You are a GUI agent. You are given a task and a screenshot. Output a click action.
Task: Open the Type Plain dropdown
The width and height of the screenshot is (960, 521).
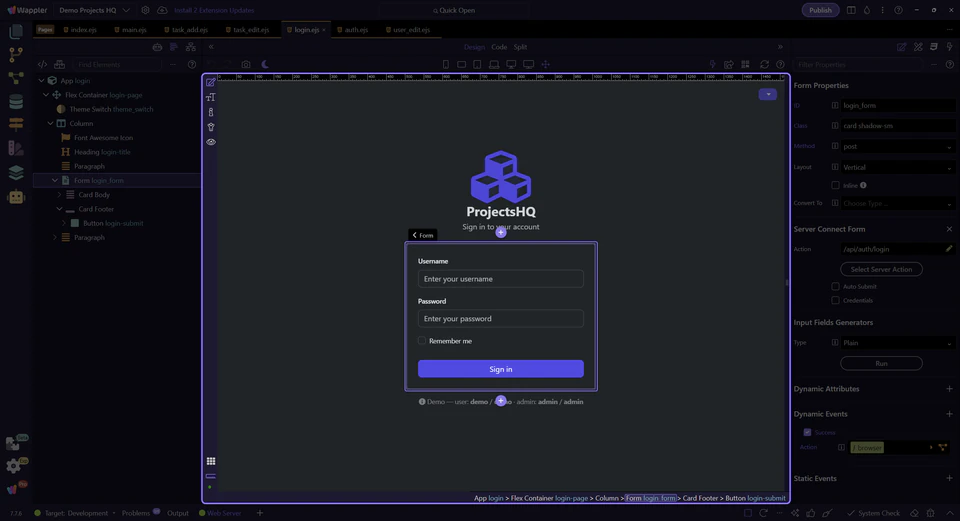coord(898,343)
